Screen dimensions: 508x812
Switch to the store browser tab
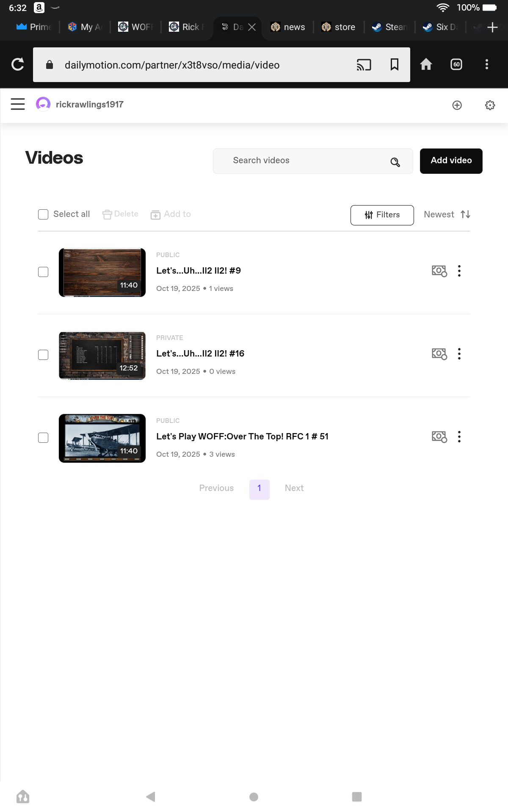click(x=339, y=27)
